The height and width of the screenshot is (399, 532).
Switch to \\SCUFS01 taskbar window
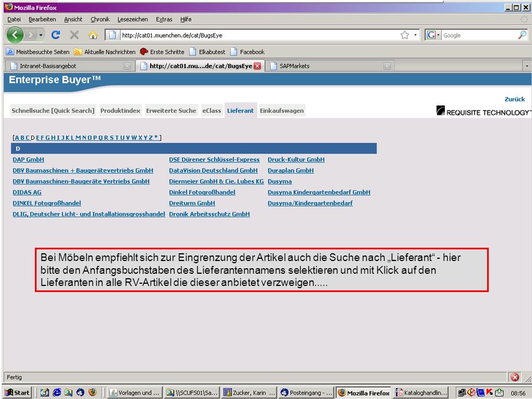click(192, 392)
